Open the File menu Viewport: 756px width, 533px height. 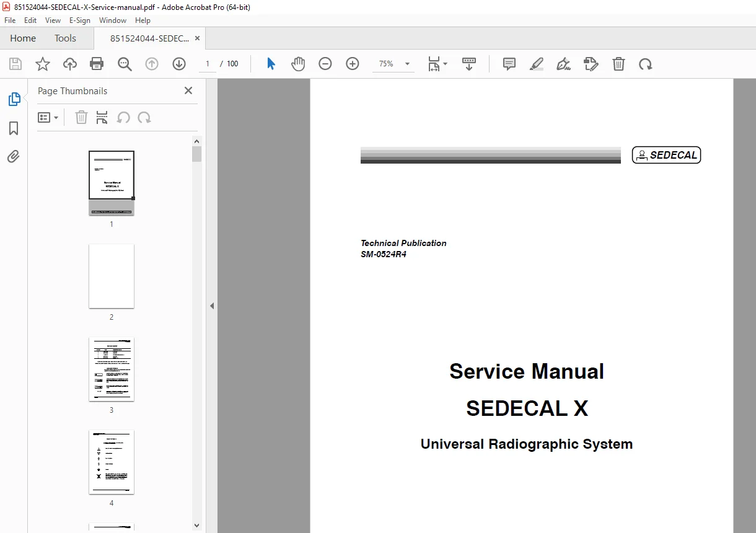10,20
